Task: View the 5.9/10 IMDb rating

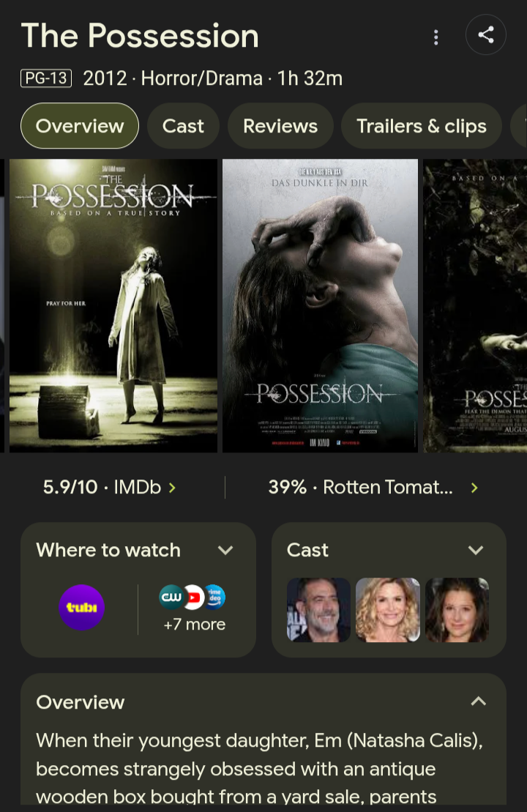Action: 102,488
